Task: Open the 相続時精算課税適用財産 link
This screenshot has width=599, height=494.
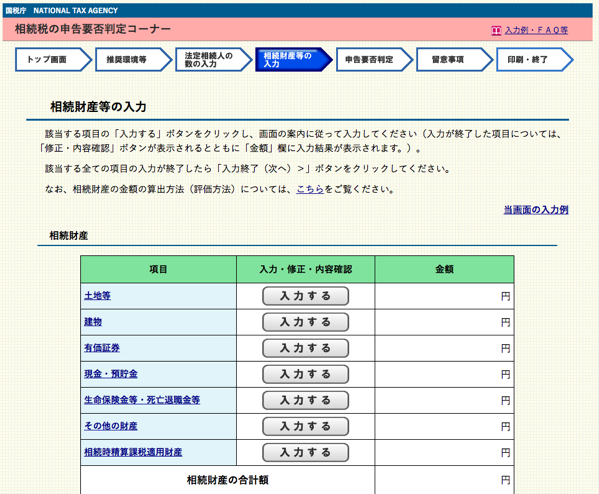Action: point(133,452)
